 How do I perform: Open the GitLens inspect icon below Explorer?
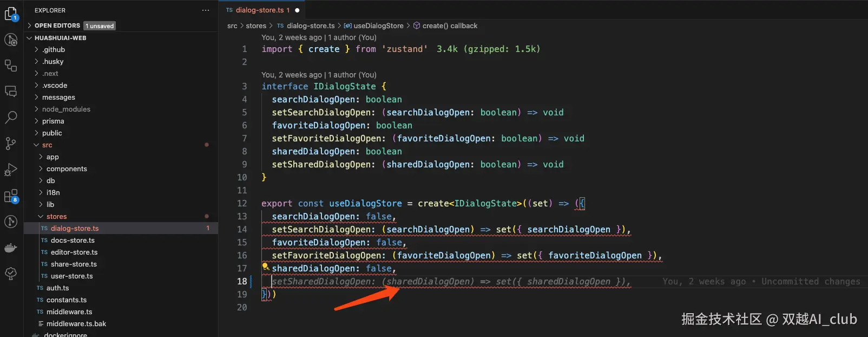[11, 40]
